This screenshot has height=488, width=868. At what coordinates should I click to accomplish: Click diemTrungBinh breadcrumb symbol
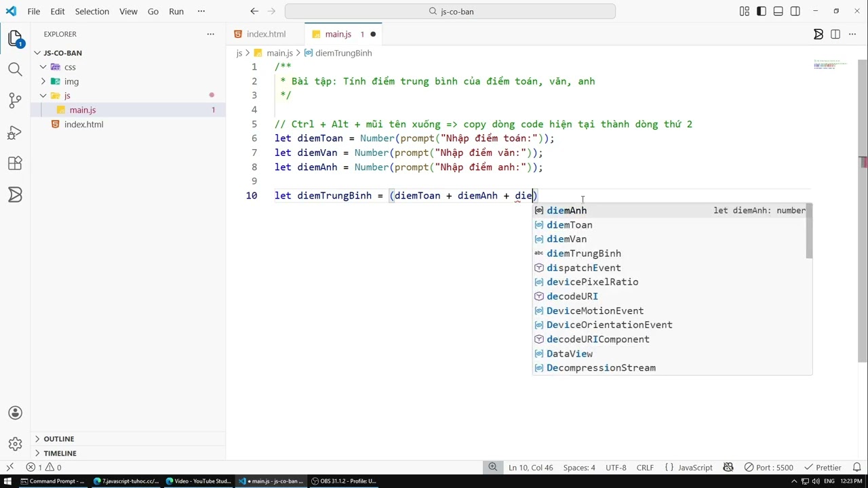(x=343, y=53)
